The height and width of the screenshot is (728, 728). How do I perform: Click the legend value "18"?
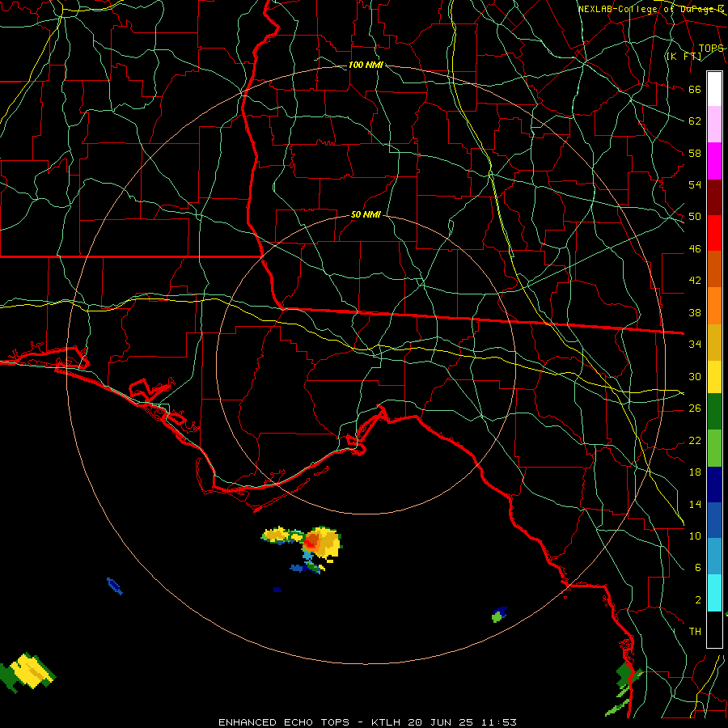[695, 472]
